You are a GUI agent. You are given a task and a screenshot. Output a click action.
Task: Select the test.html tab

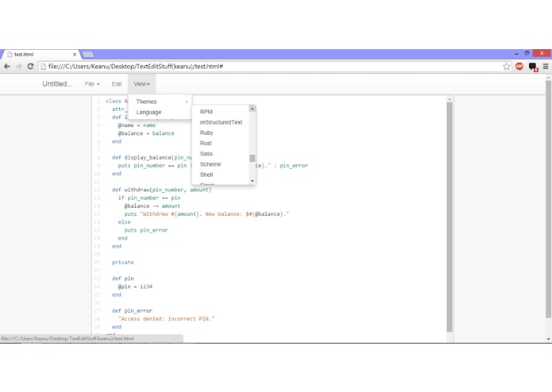(41, 55)
